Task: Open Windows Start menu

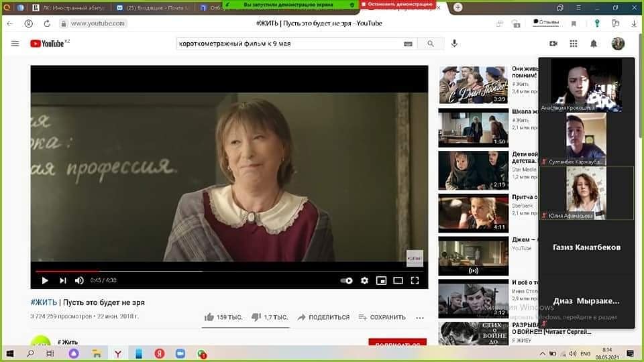Action: point(10,353)
